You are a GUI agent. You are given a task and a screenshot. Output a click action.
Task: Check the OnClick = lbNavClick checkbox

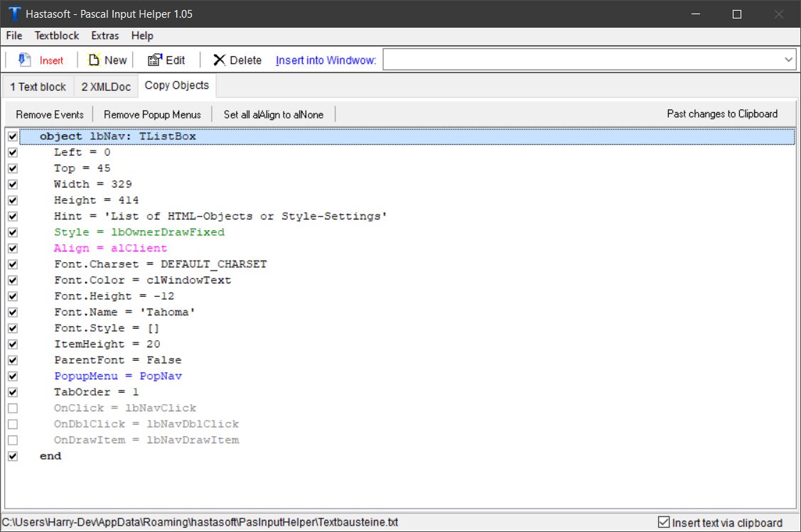(x=13, y=408)
